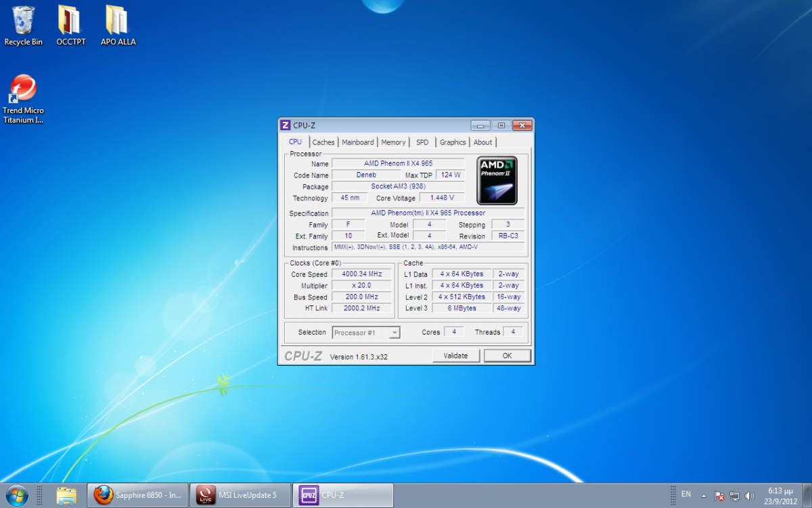
Task: Click the Instructions field starting with MMX(+)
Action: tap(428, 247)
